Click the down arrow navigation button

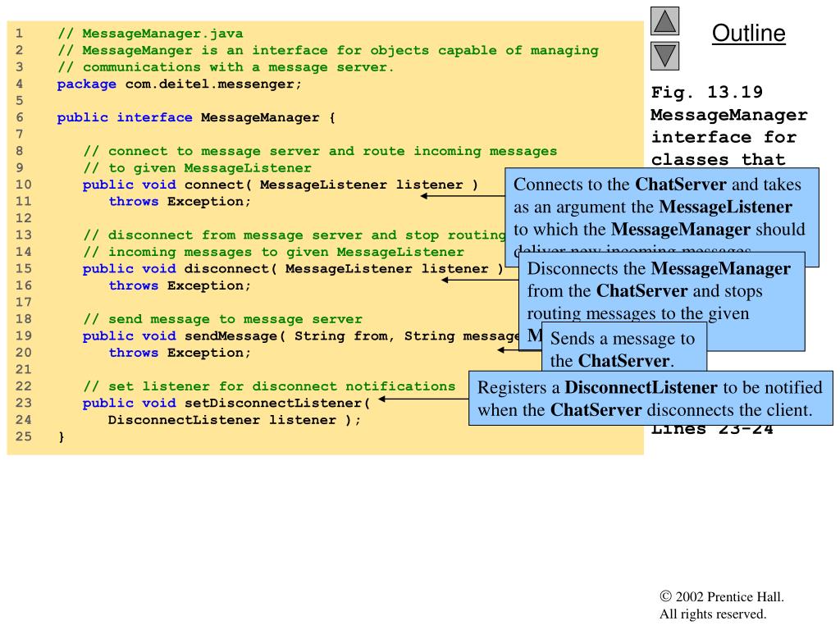tap(664, 57)
